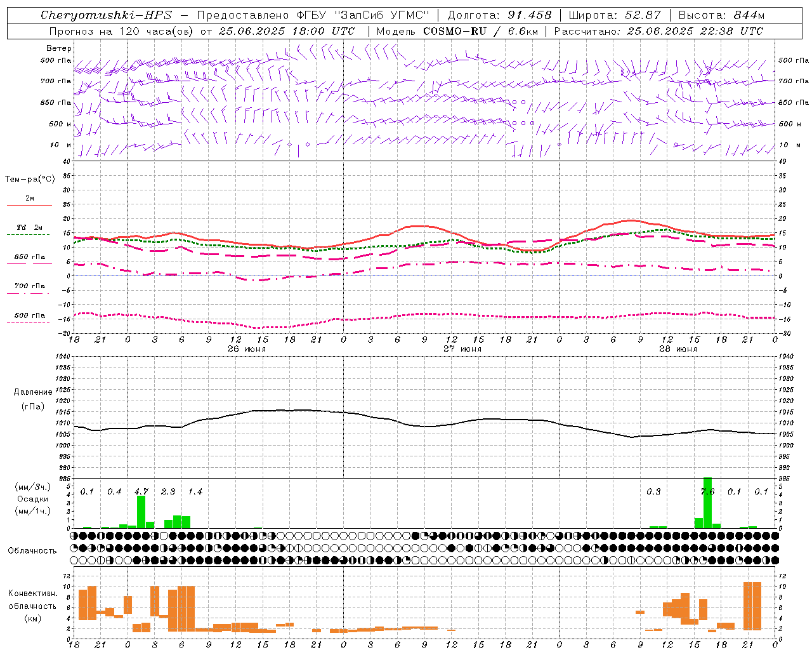Click the 'Td 2м' dew point legend label

click(x=30, y=227)
